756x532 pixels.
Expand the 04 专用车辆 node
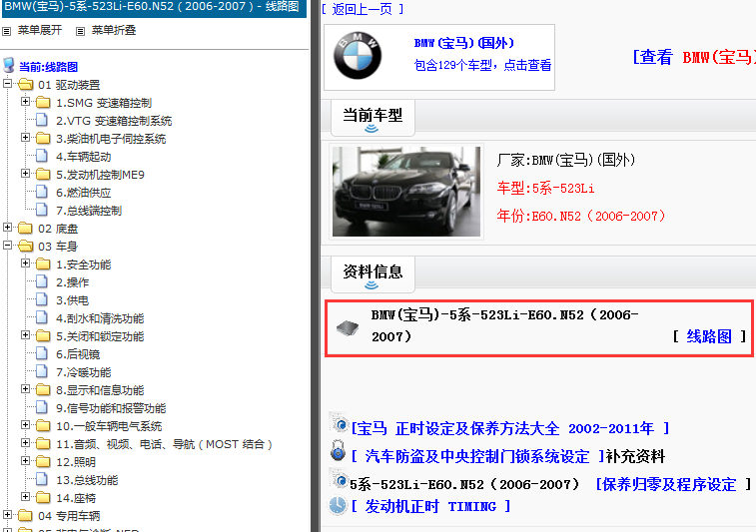(7, 515)
